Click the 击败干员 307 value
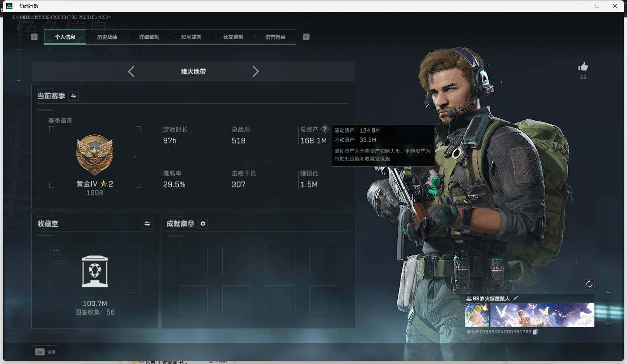627x364 pixels. click(239, 185)
